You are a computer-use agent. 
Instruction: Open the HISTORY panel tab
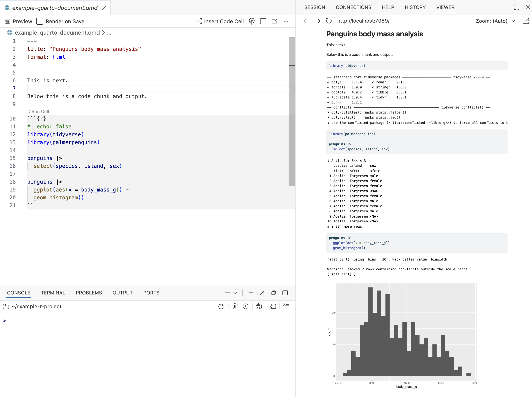[x=415, y=7]
